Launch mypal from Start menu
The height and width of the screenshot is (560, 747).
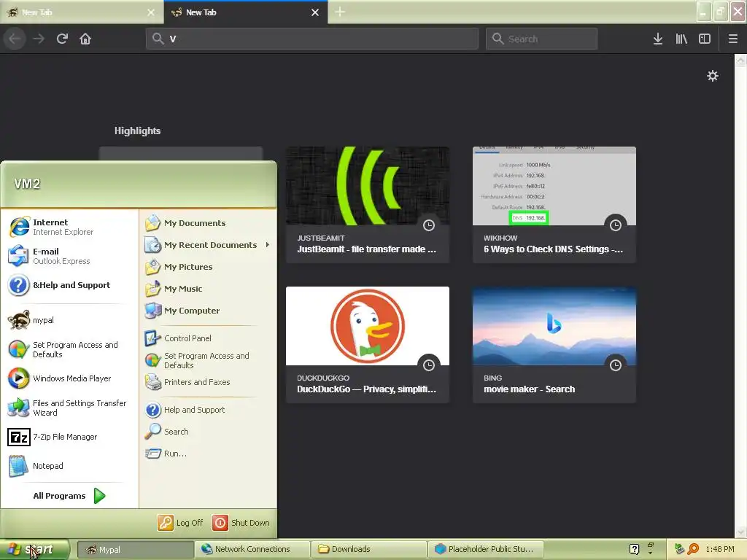click(x=69, y=320)
